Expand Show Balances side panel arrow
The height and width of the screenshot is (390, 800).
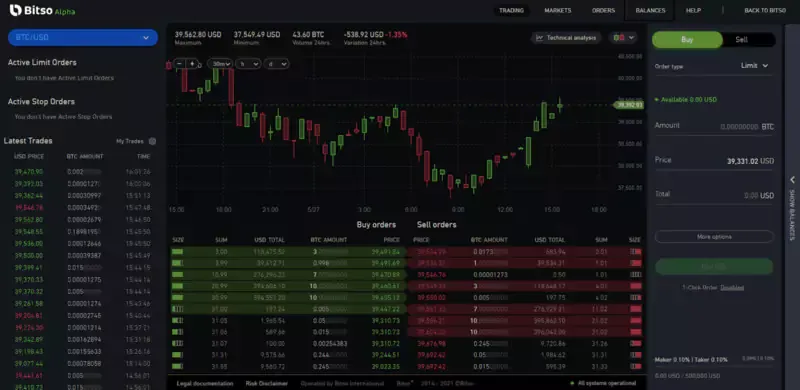[x=792, y=180]
